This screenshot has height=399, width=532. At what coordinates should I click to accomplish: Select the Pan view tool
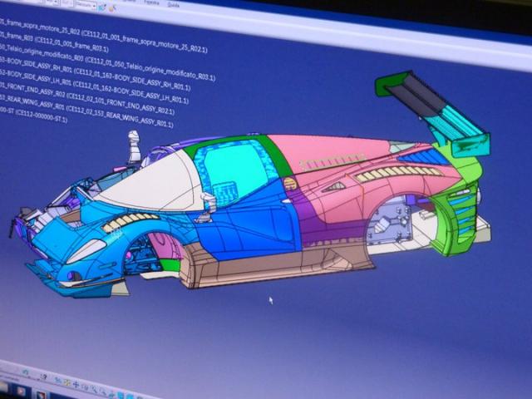[x=76, y=385]
